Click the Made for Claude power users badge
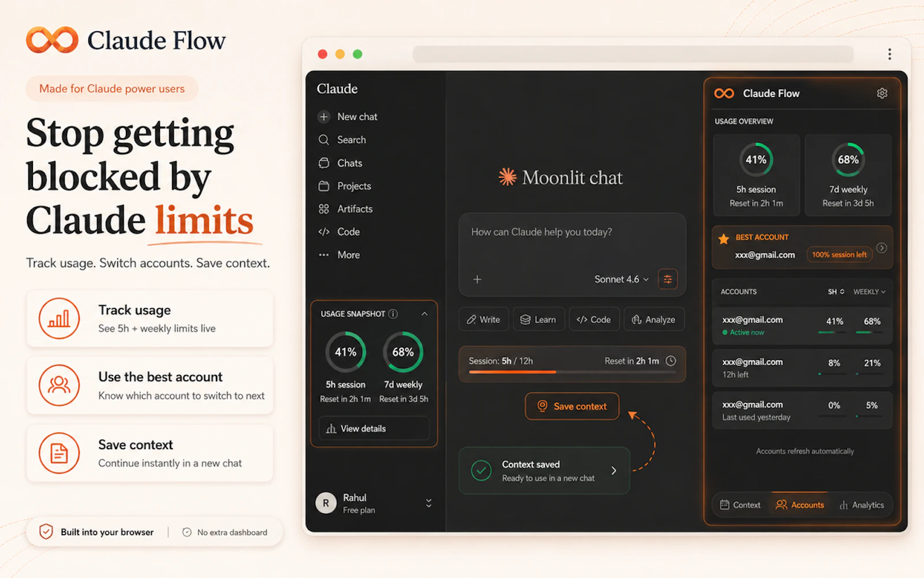Viewport: 924px width, 578px height. pyautogui.click(x=112, y=88)
